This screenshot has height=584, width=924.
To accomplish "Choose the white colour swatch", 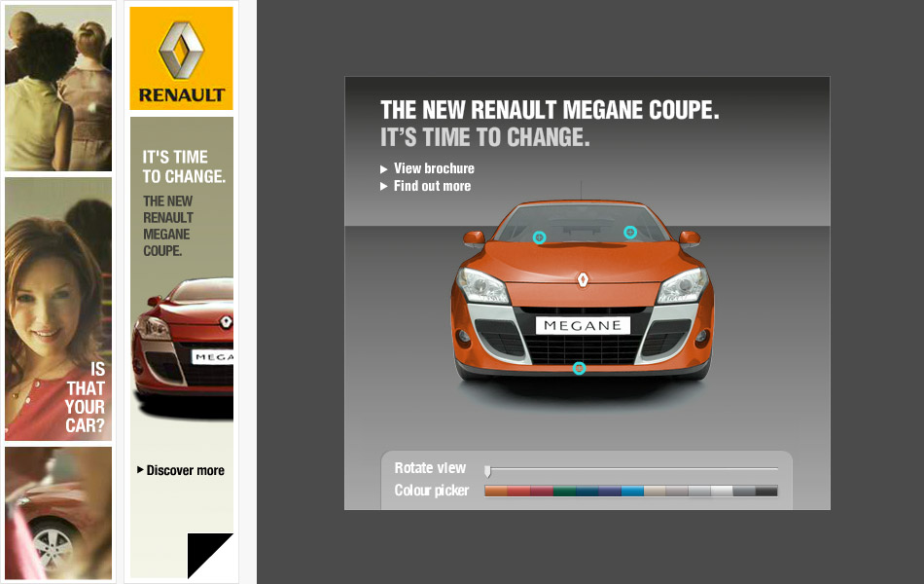I will (722, 491).
